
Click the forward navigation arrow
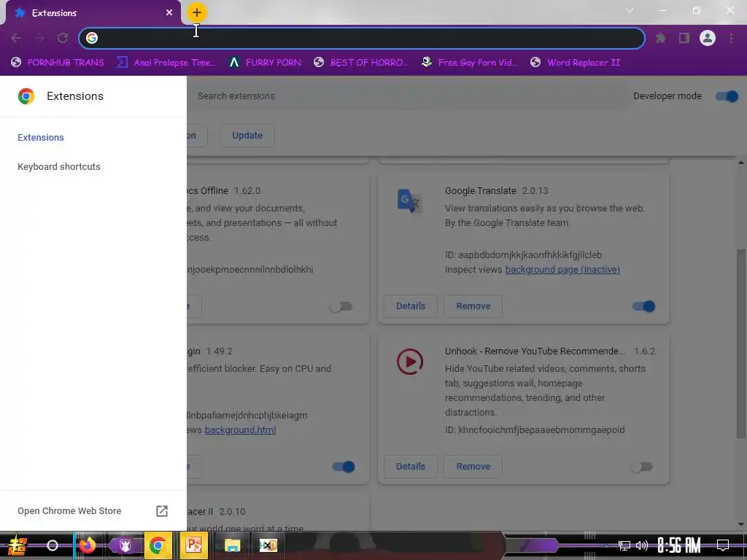(x=39, y=38)
